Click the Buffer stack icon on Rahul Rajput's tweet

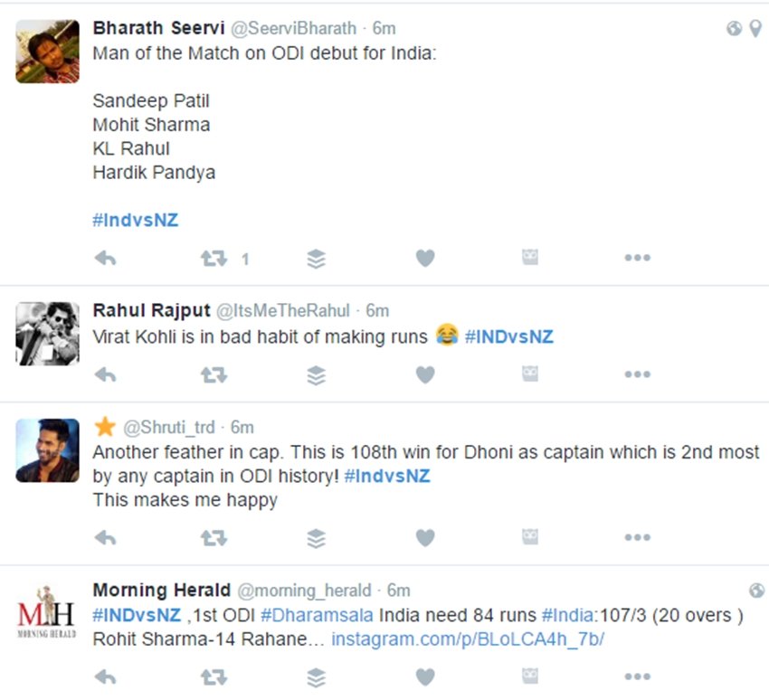[x=316, y=374]
